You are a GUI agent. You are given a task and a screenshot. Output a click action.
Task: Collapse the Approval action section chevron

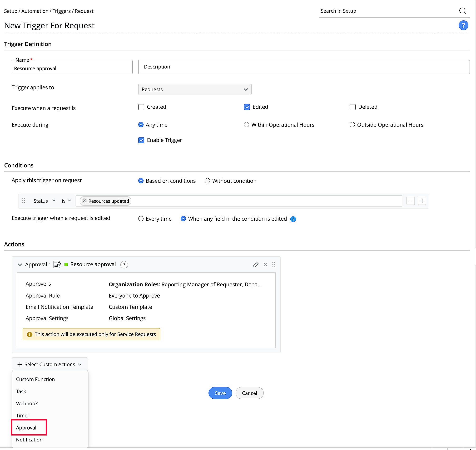pyautogui.click(x=20, y=264)
